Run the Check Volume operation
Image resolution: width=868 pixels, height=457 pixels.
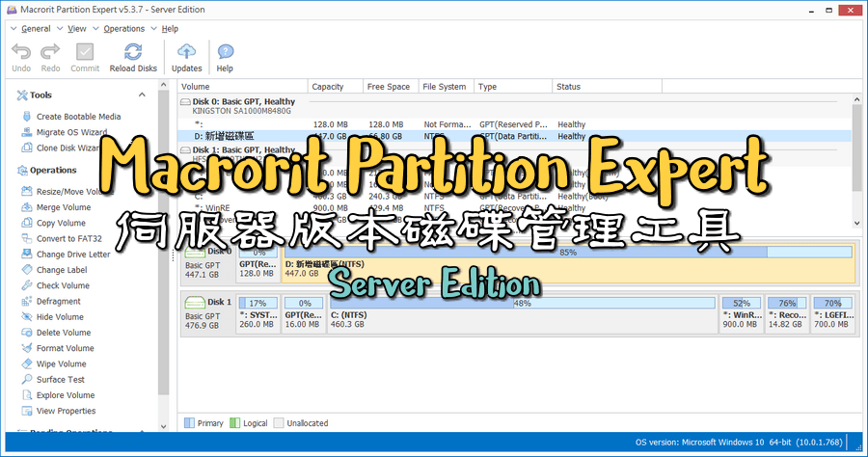56,285
